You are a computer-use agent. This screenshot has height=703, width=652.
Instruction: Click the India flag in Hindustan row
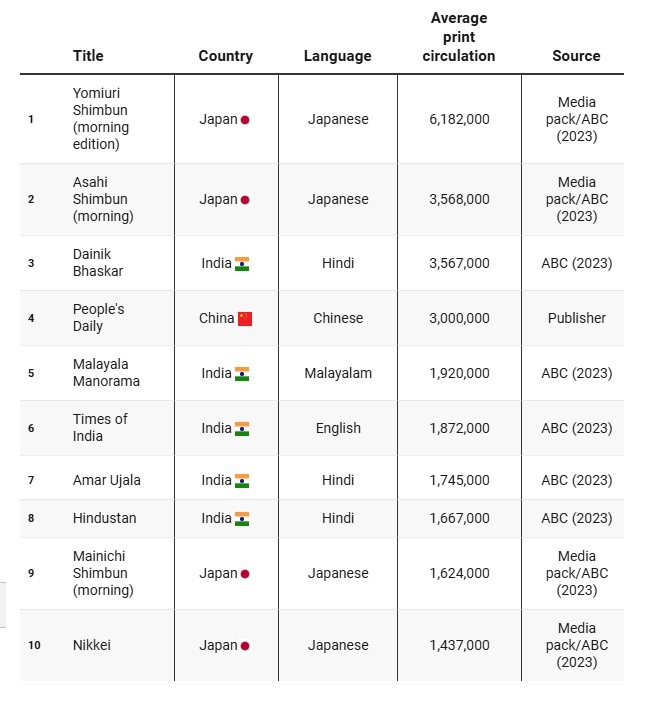[x=242, y=519]
